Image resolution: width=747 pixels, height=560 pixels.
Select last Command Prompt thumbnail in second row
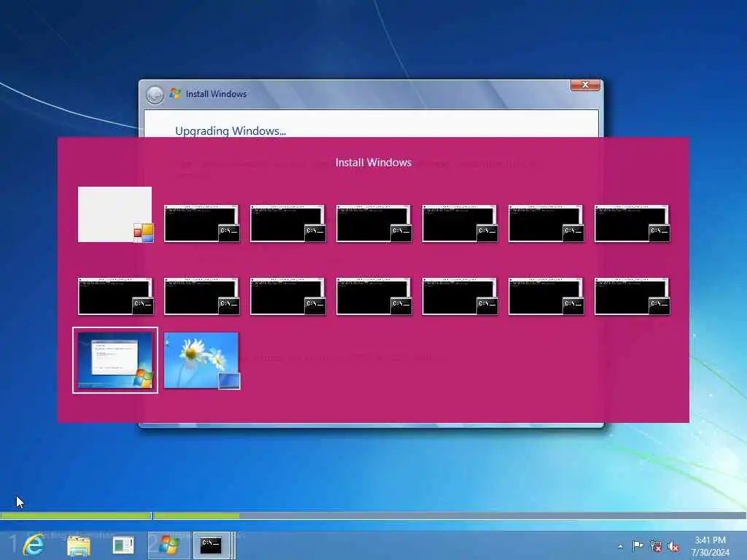point(632,296)
